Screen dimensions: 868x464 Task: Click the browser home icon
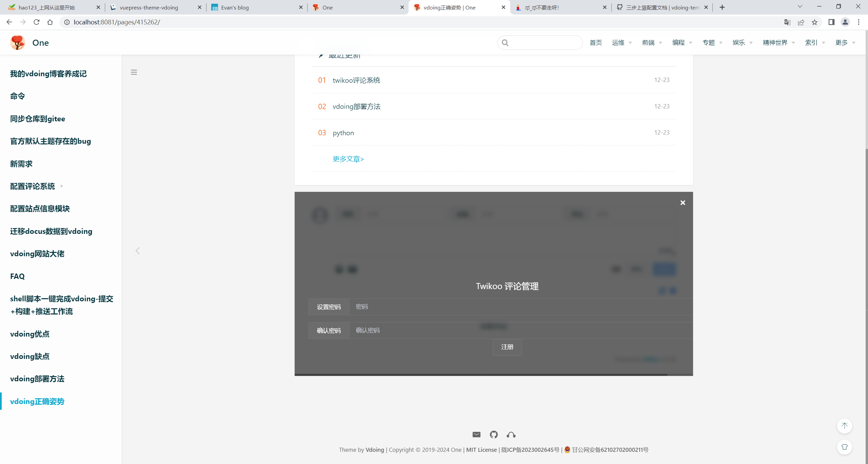(50, 22)
